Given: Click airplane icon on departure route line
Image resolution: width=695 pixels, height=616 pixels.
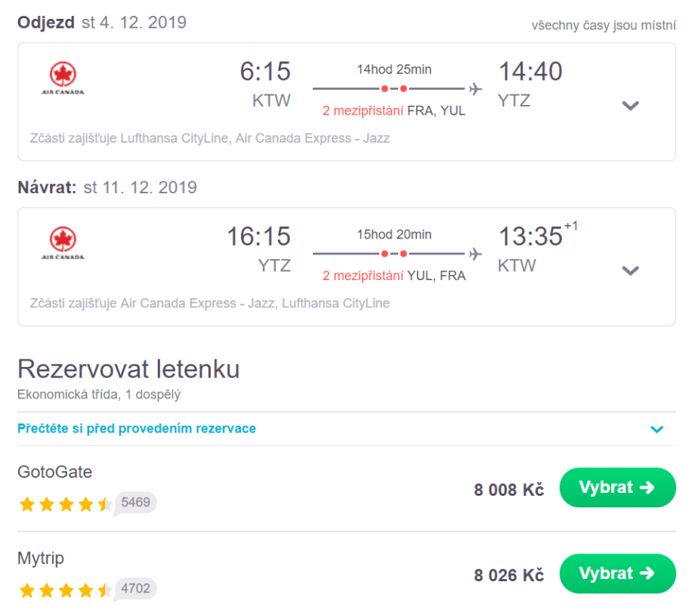Looking at the screenshot, I should coord(475,89).
